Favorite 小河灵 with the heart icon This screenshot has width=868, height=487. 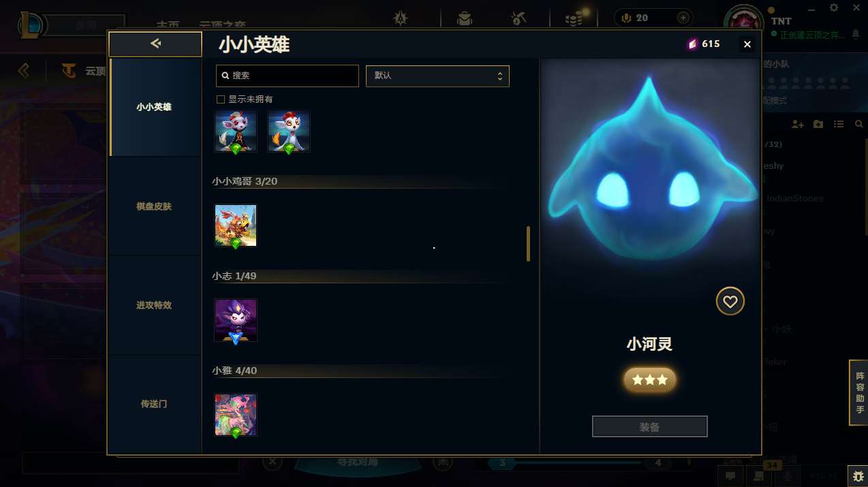[730, 301]
